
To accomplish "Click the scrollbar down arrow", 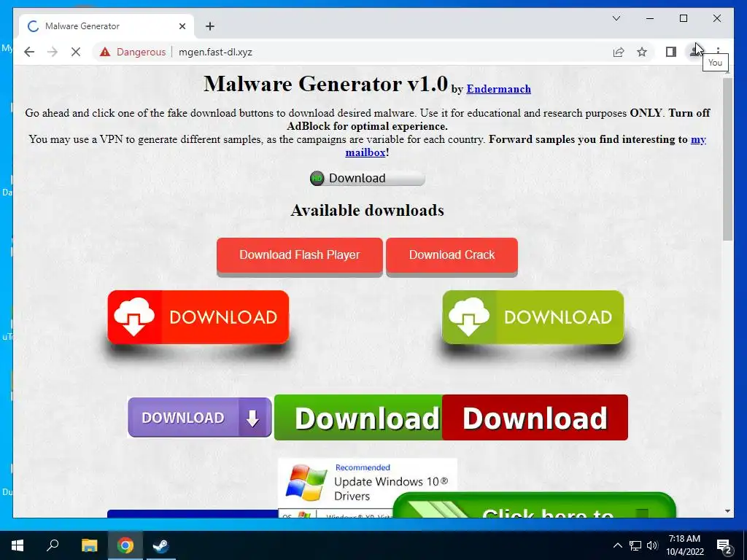I will 727,511.
